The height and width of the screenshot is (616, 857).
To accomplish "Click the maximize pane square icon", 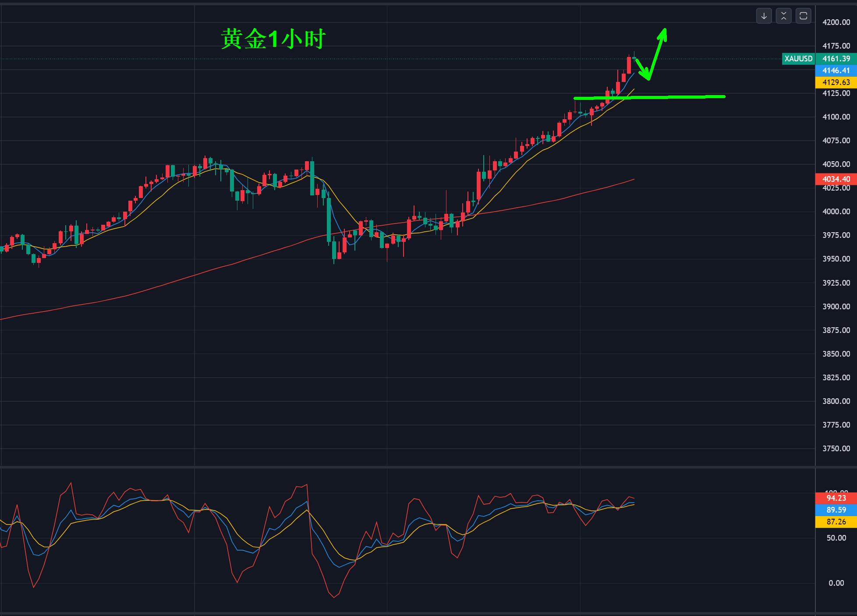I will click(x=803, y=16).
